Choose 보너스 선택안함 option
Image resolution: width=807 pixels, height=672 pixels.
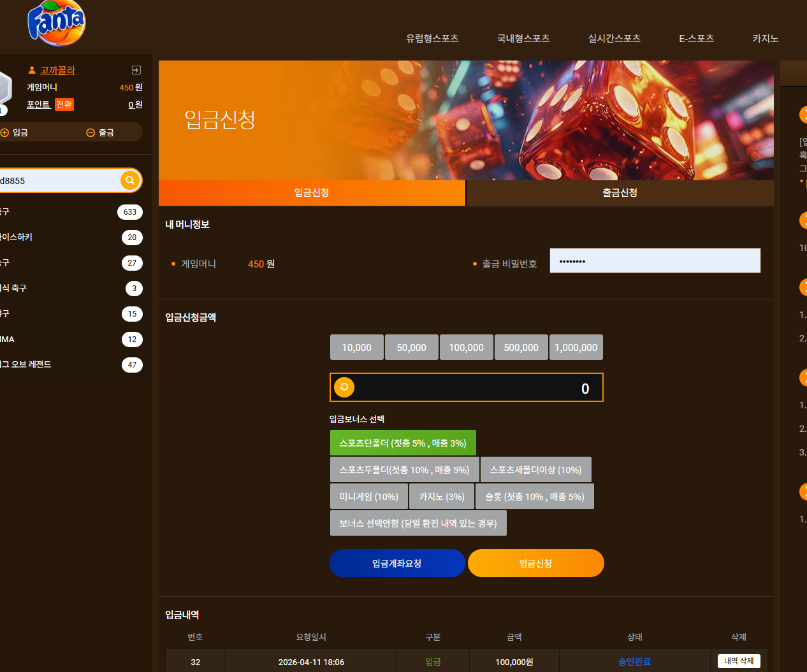point(418,523)
